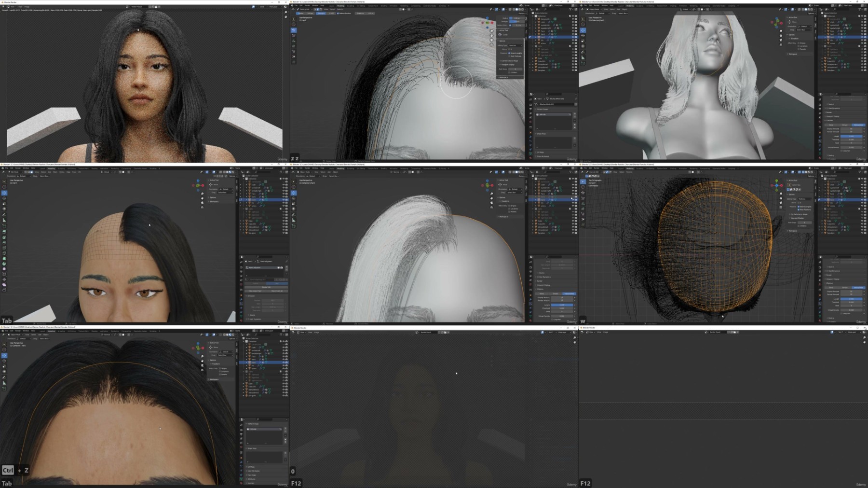Select particle Smooth tool in the brush-circle window
Viewport: 868px width, 488px height.
coord(294,35)
